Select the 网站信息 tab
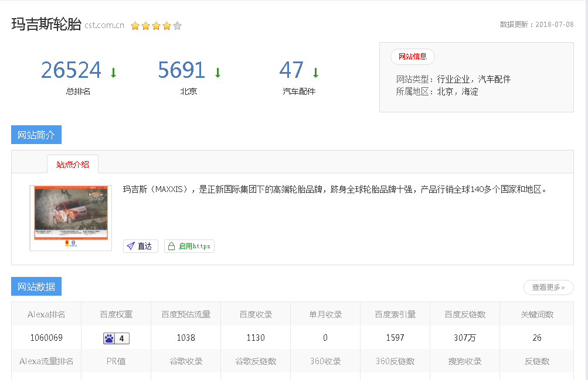The image size is (588, 380). pyautogui.click(x=413, y=57)
